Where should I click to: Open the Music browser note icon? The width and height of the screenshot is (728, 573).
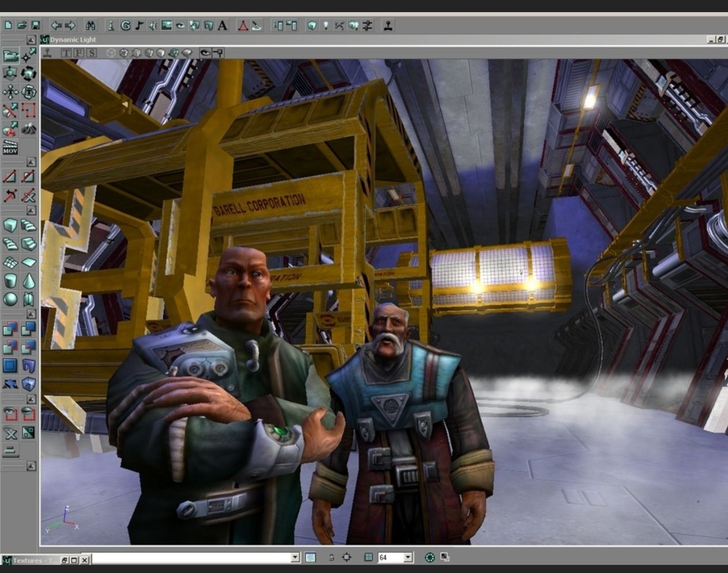click(x=139, y=25)
